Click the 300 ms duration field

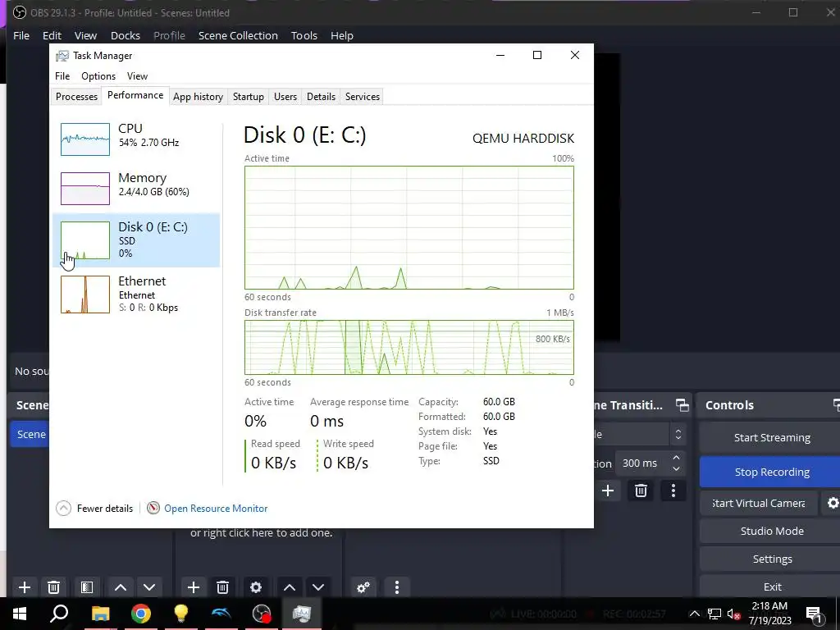click(641, 463)
